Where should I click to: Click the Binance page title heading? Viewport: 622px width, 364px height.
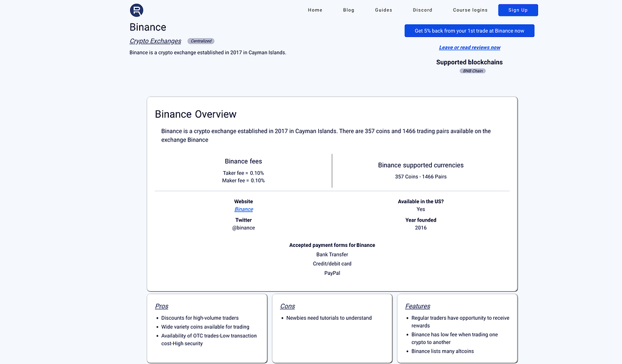[x=148, y=27]
